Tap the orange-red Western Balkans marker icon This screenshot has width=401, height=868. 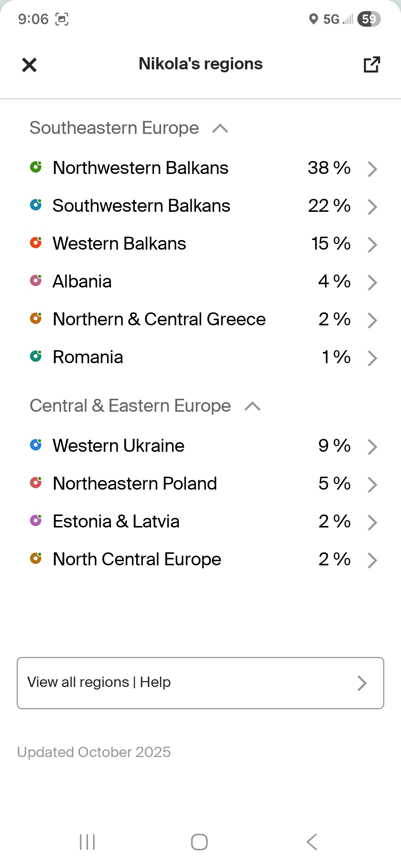click(36, 243)
